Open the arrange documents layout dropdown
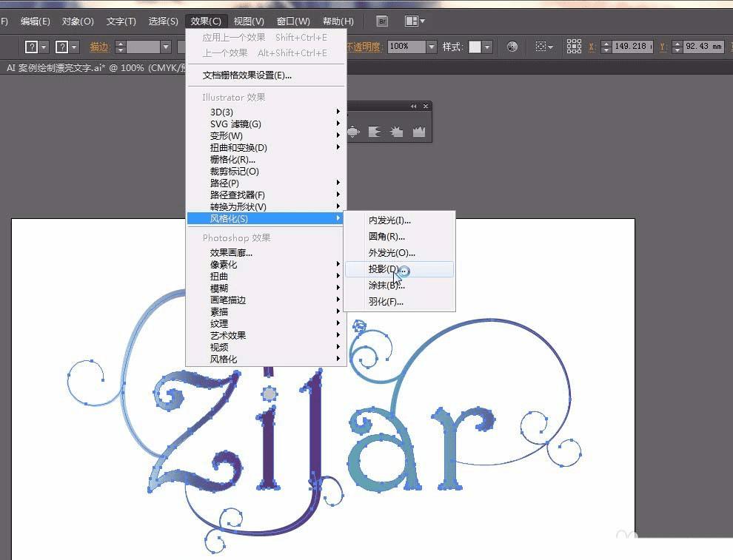Screen dimensions: 733x560 tap(415, 21)
